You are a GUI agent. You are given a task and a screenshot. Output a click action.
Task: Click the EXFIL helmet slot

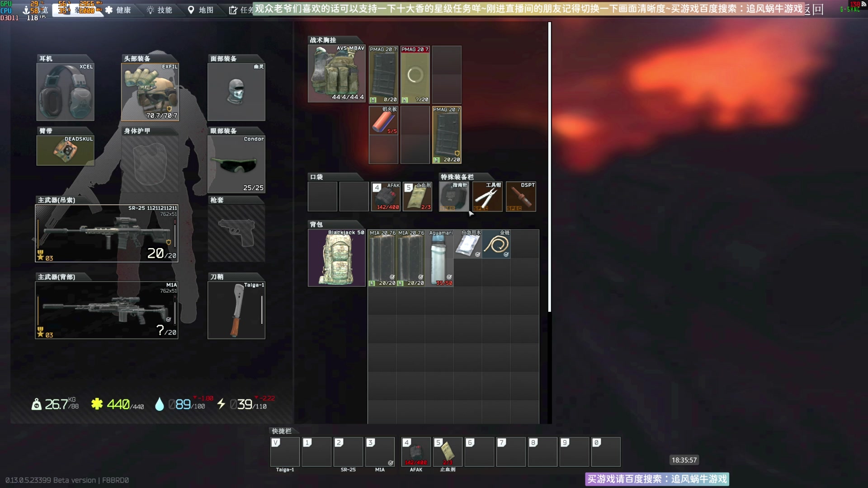pyautogui.click(x=150, y=93)
